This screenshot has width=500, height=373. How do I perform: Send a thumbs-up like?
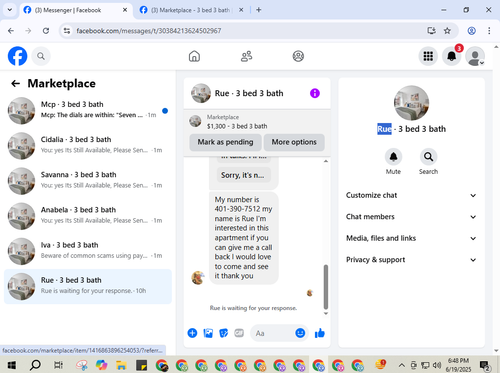tap(320, 333)
